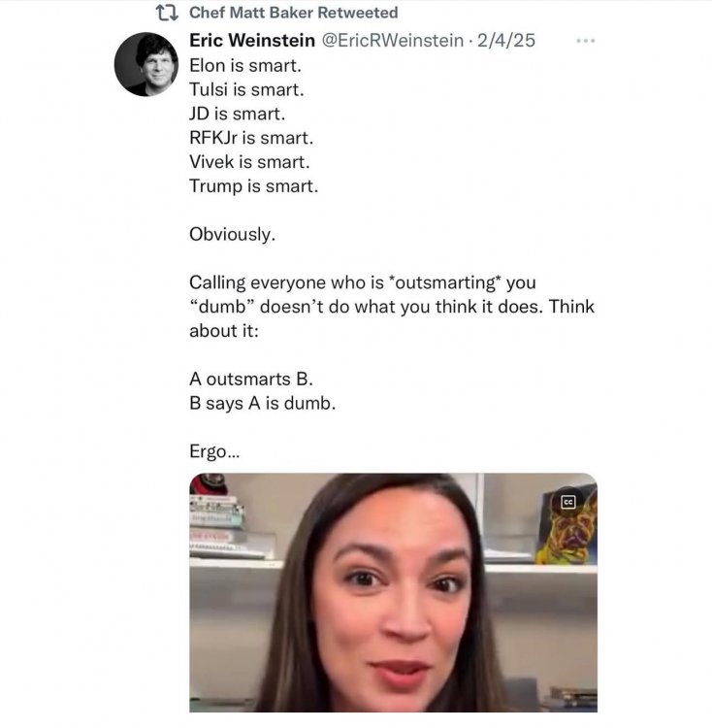Open the tweet's three-dot more options menu
Screen dimensions: 712x728
(x=586, y=42)
